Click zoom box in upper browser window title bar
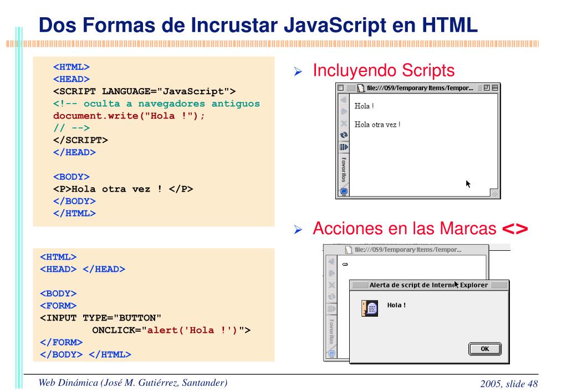This screenshot has height=392, width=567. [x=487, y=88]
